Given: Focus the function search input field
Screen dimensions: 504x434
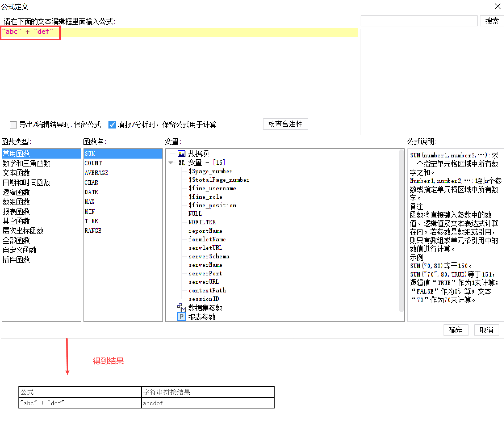Looking at the screenshot, I should pos(419,21).
